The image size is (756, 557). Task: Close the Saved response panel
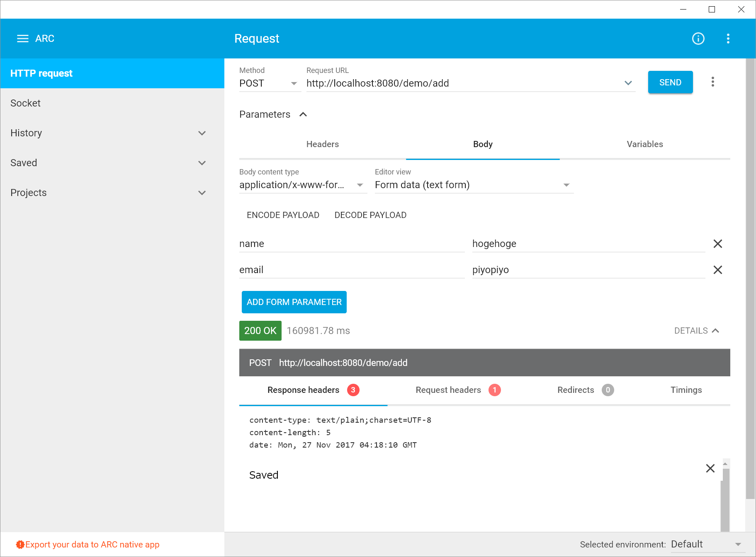[x=710, y=468]
